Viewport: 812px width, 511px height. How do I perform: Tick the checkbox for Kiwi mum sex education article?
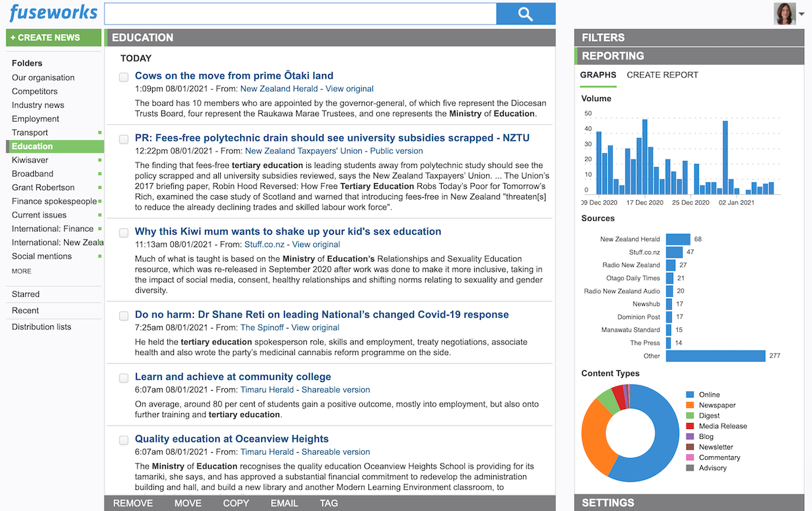pyautogui.click(x=124, y=233)
